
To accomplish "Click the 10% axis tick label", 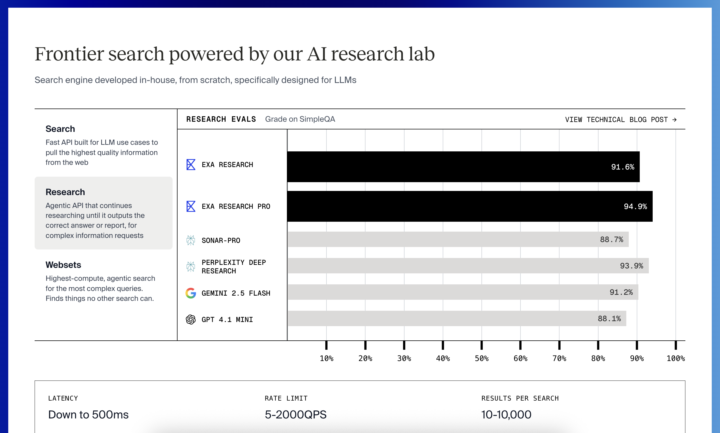I will coord(326,358).
